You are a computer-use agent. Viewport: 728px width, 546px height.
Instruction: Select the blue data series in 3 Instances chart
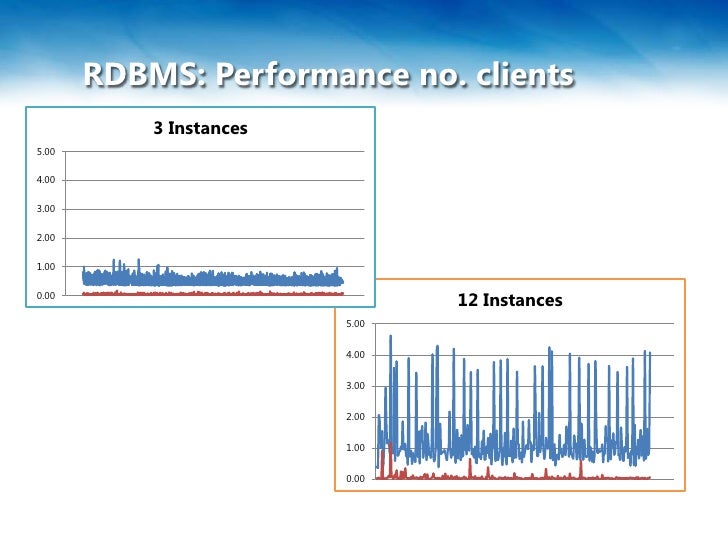(214, 280)
